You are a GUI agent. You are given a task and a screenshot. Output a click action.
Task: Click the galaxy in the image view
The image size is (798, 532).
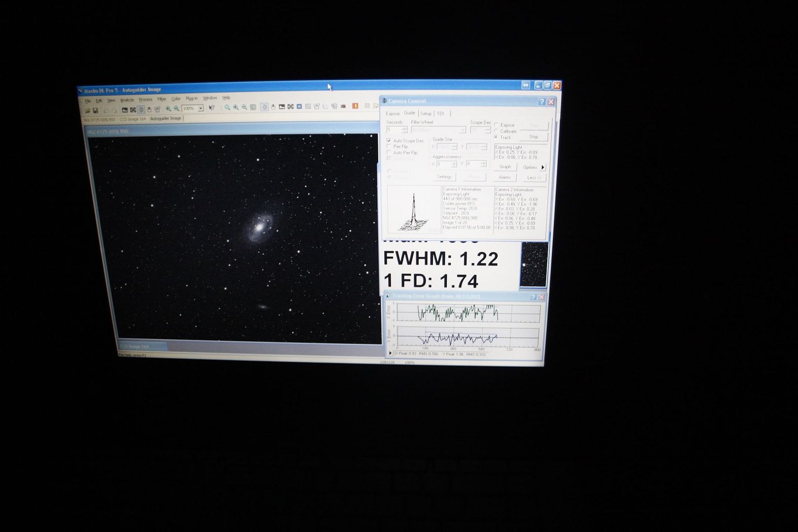[x=260, y=228]
